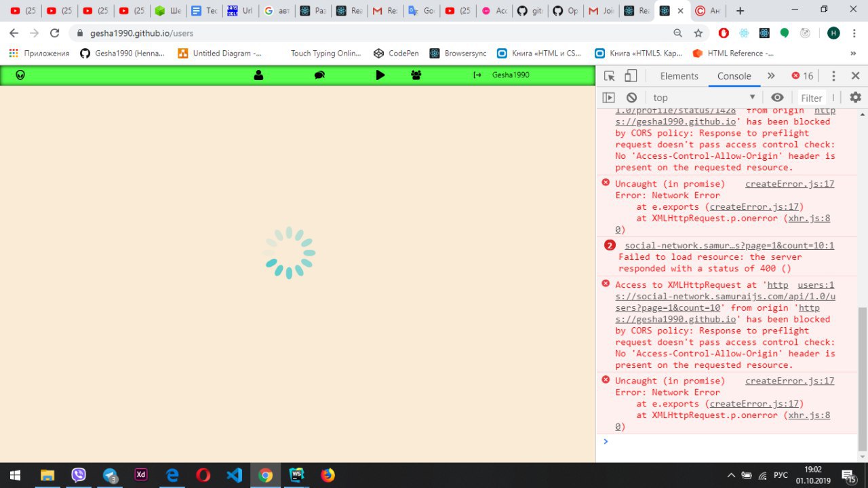The image size is (868, 488).
Task: Switch to the Google Translate tab 'Goo'
Action: (421, 11)
